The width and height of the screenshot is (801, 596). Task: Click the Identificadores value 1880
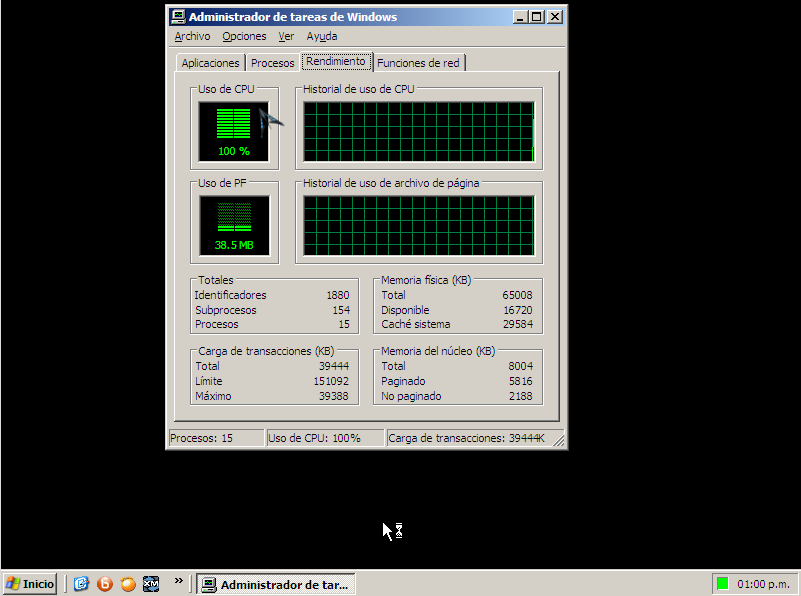[x=338, y=295]
